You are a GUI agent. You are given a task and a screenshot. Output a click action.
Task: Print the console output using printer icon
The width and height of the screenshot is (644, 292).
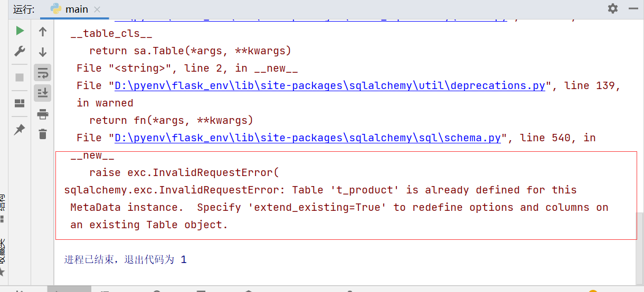pyautogui.click(x=43, y=114)
